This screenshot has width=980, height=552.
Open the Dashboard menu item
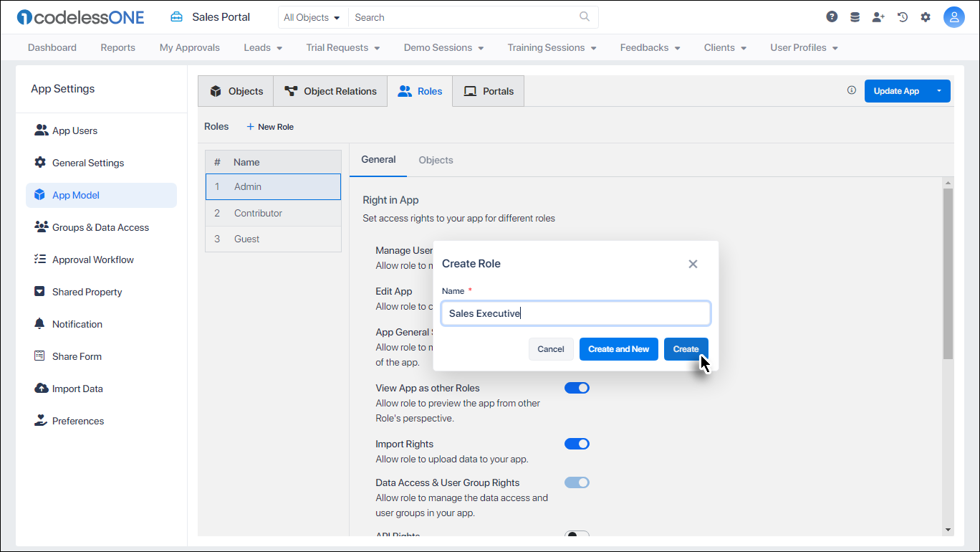pos(52,47)
